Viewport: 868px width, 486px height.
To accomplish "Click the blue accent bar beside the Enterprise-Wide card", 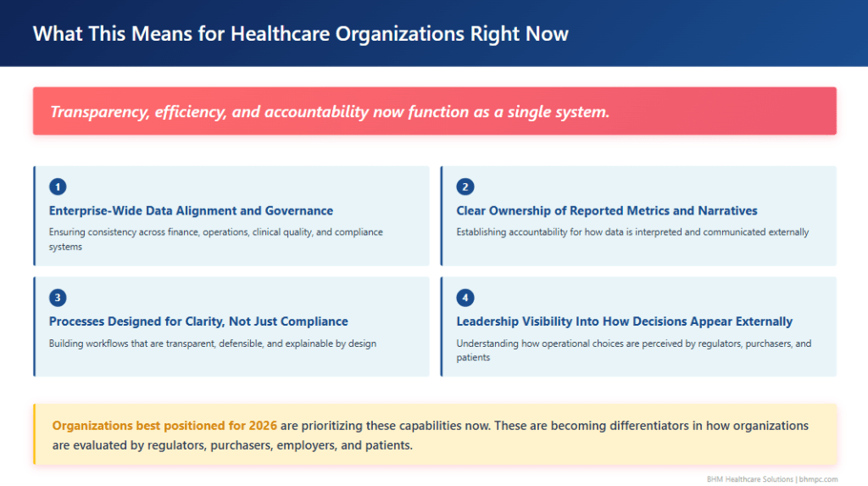I will tap(35, 215).
